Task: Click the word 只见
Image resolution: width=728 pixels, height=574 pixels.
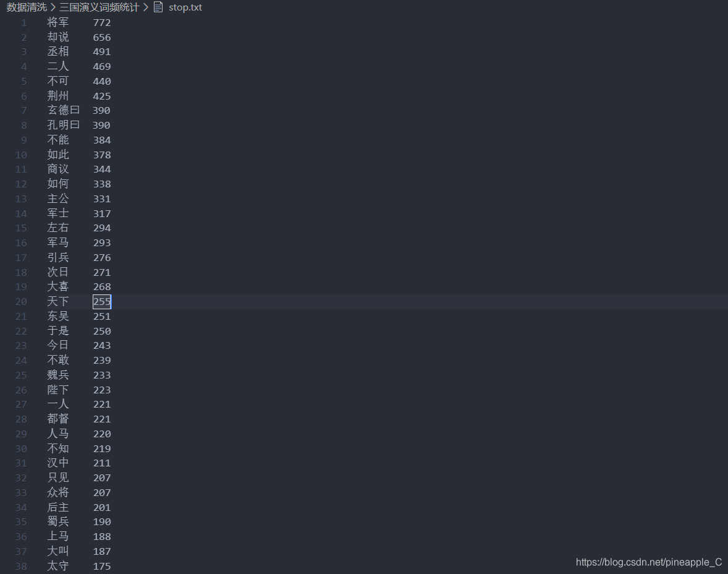Action: click(x=58, y=478)
